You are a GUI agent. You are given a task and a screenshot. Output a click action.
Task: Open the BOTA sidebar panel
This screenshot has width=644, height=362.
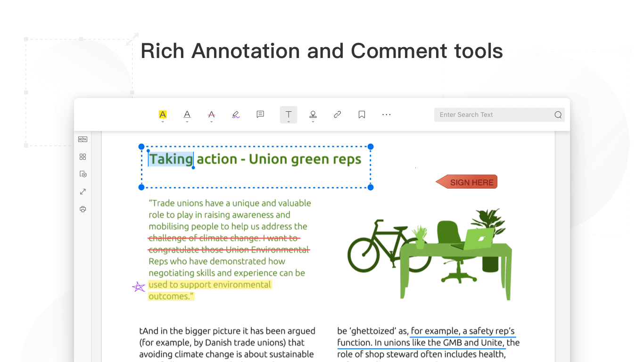[83, 139]
